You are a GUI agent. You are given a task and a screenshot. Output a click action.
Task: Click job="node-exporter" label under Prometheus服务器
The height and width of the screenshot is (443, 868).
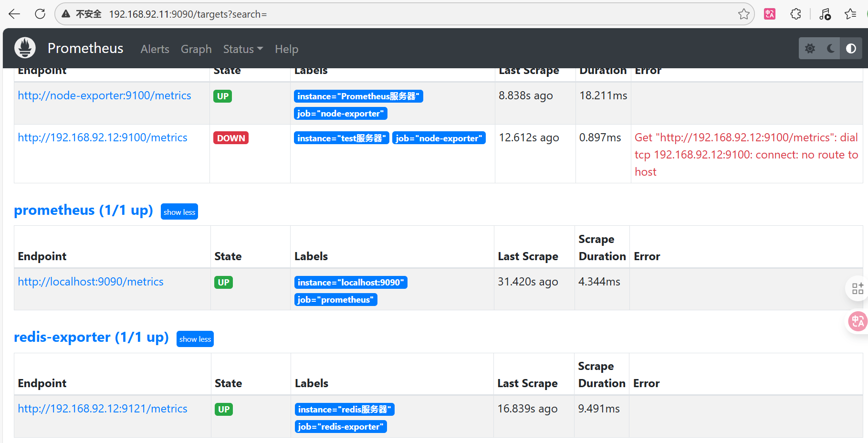coord(341,113)
